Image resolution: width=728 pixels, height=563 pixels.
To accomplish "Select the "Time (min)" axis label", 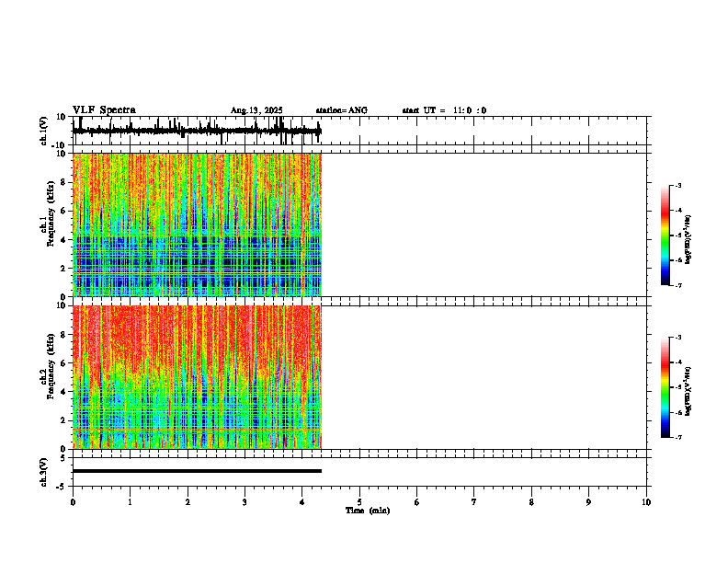I will pos(368,511).
